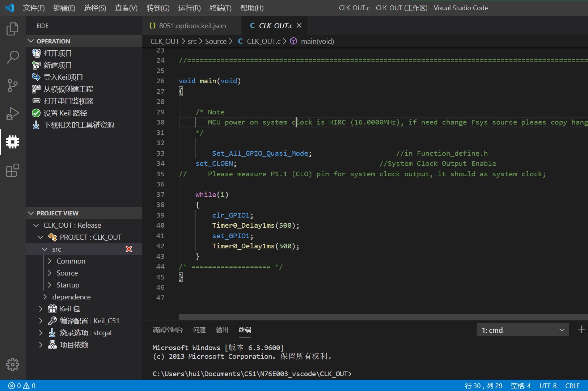This screenshot has width=588, height=391.
Task: Open the 转到(G) menu
Action: [158, 8]
